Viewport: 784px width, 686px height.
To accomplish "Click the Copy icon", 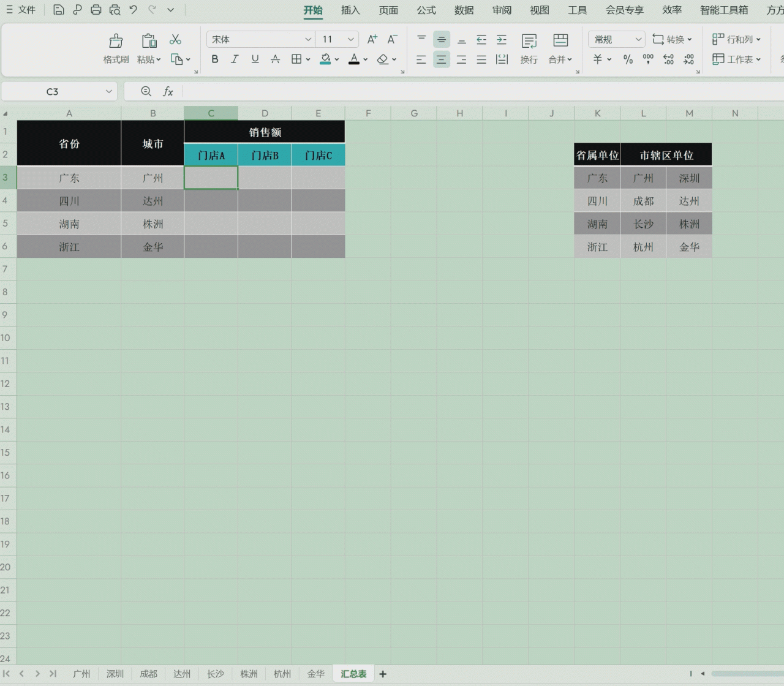I will (x=176, y=59).
